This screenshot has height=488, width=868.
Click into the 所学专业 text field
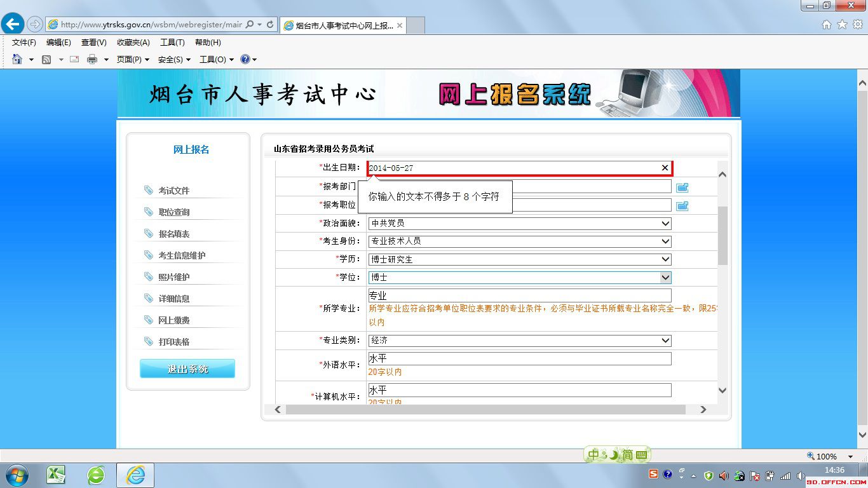click(x=519, y=295)
